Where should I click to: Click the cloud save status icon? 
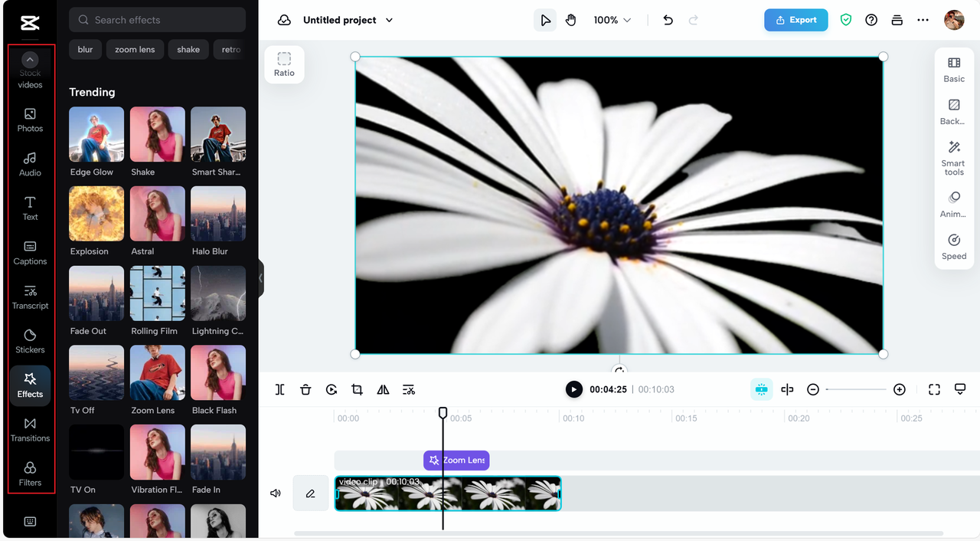coord(284,20)
